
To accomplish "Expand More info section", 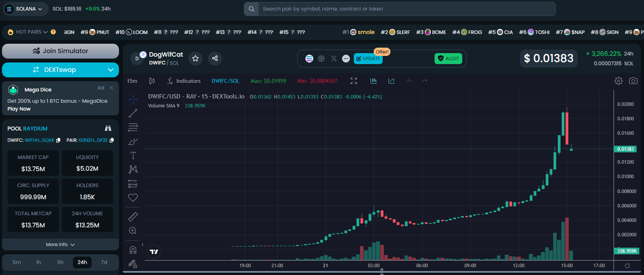I will click(60, 245).
